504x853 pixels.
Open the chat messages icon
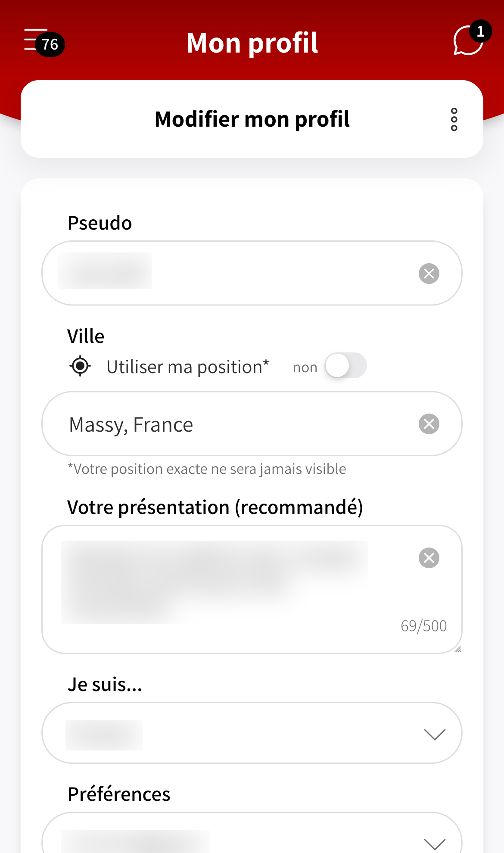click(x=467, y=42)
